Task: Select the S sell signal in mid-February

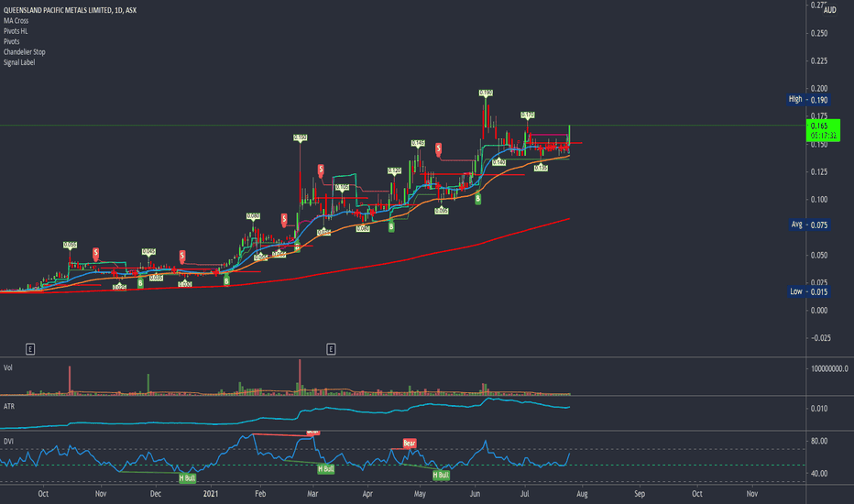Action: [284, 220]
